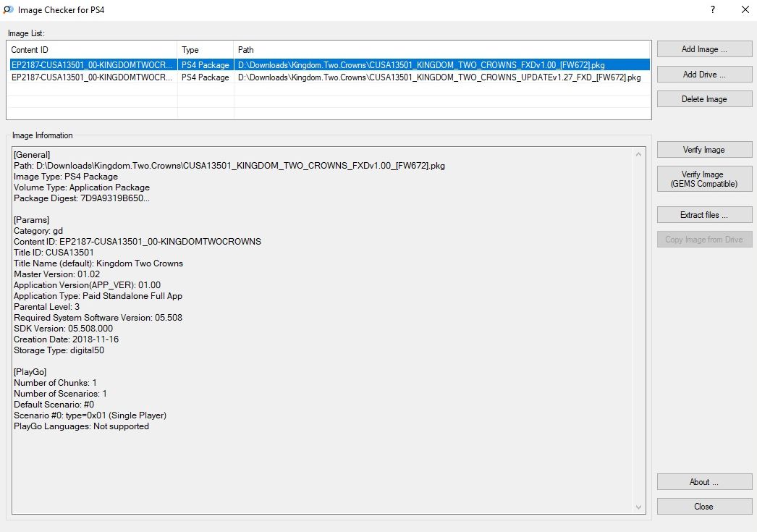This screenshot has height=532, width=757.
Task: Open the About dialog
Action: 704,482
